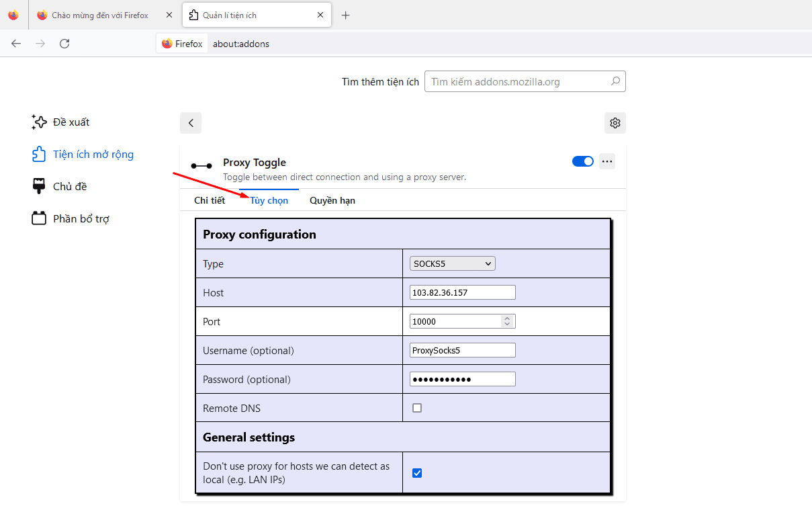Click the Firefox View pinned tab icon
The image size is (812, 508).
[13, 15]
